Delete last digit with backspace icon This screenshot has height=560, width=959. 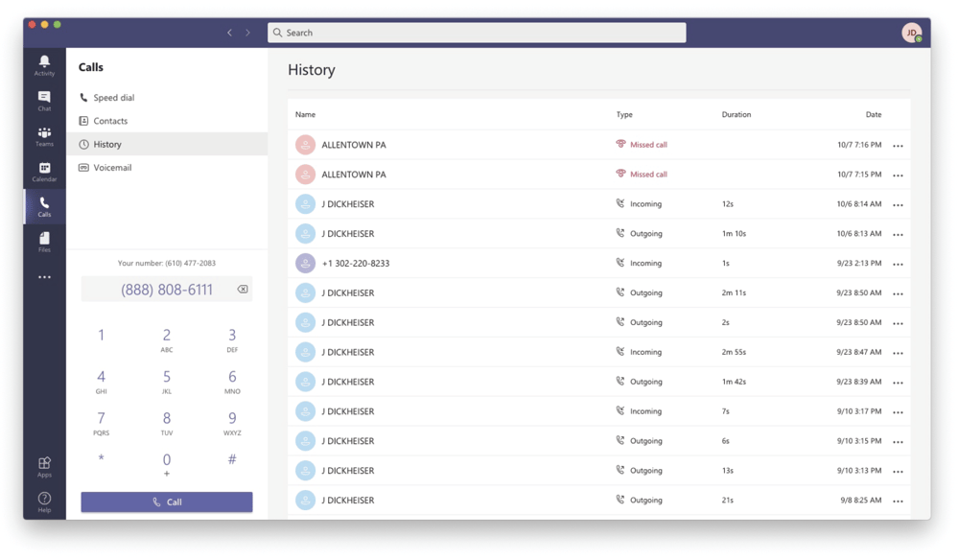coord(243,290)
